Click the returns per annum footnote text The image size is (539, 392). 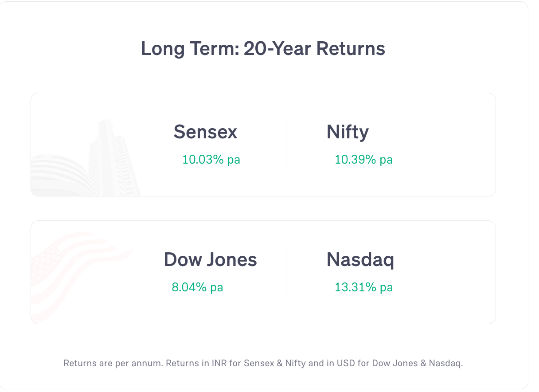[x=263, y=363]
